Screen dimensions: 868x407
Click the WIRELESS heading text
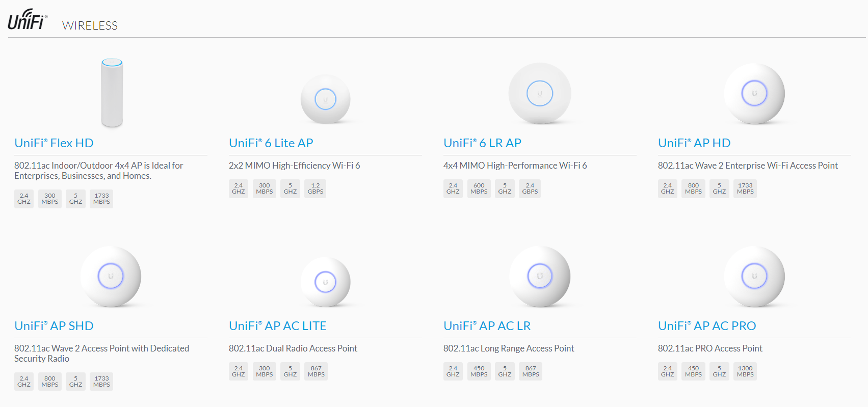click(89, 25)
